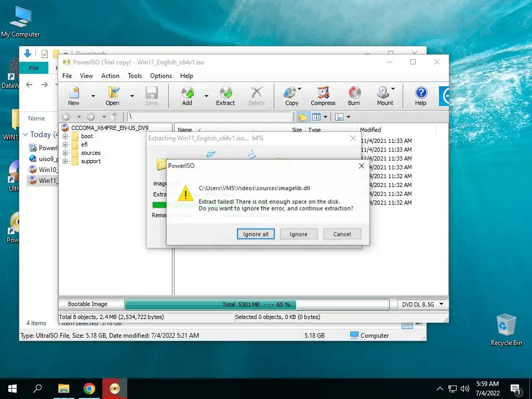Click the Open toolbar icon
The width and height of the screenshot is (532, 399).
pyautogui.click(x=112, y=96)
